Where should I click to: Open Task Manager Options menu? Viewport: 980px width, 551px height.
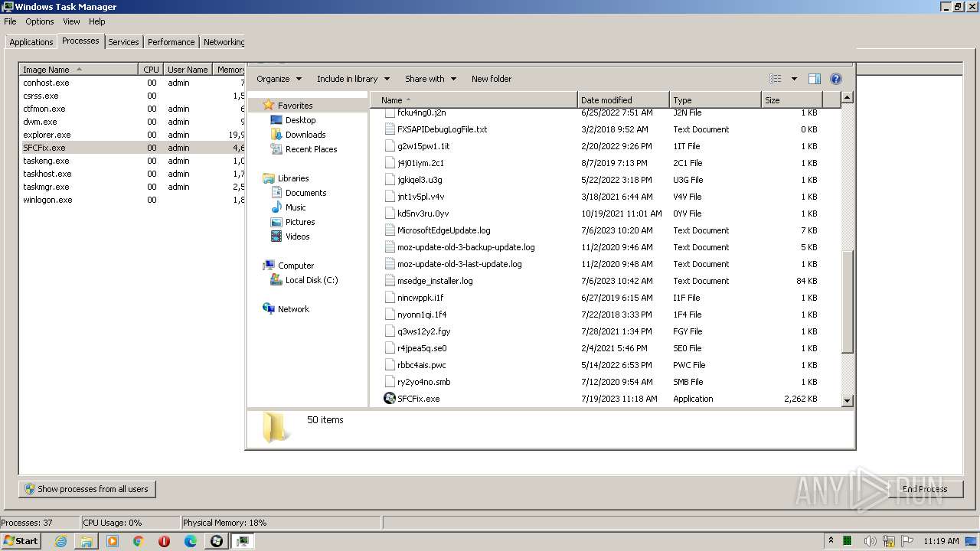(x=40, y=21)
